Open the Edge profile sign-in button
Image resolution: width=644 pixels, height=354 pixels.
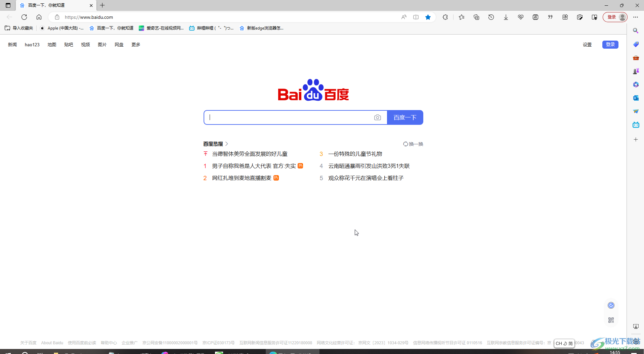[615, 17]
